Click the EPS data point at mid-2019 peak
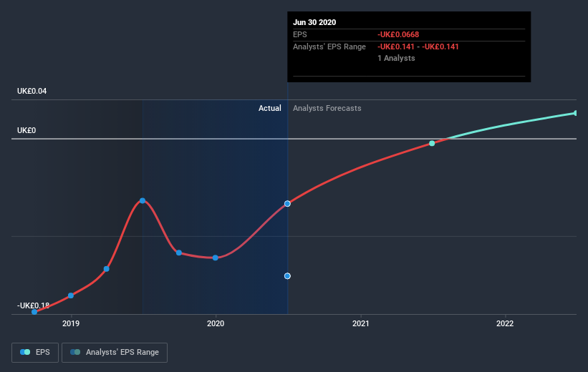588x372 pixels. click(x=143, y=201)
